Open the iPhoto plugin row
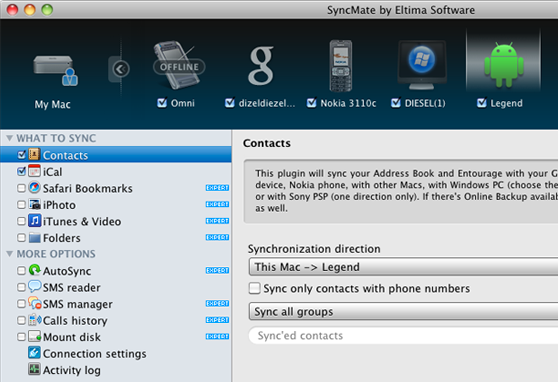This screenshot has width=558, height=382. (x=116, y=204)
